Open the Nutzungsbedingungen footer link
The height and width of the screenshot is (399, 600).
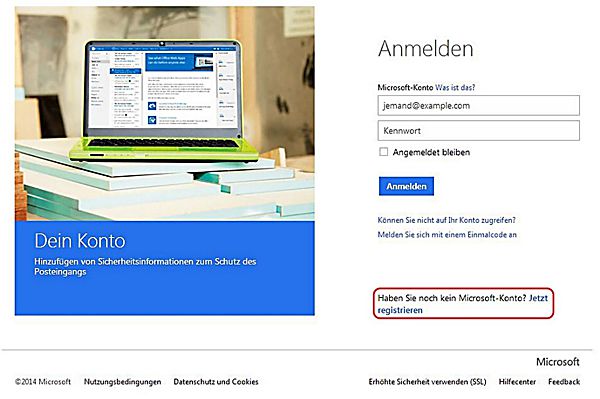(122, 382)
